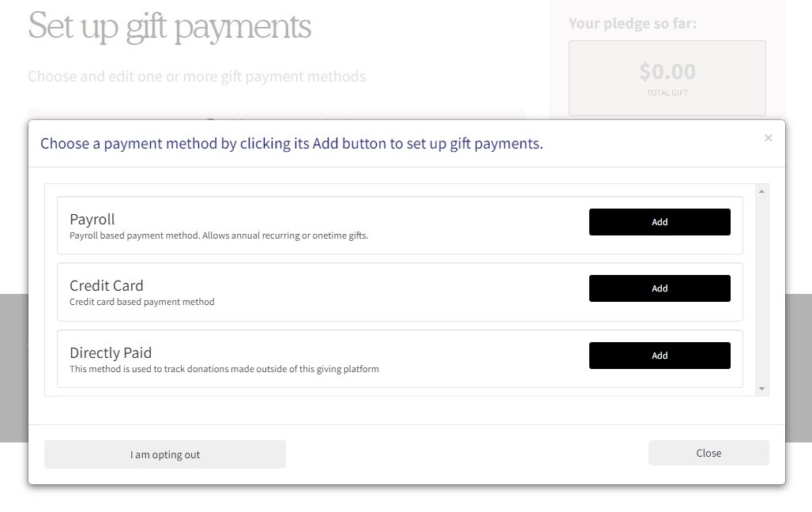Click the 'Choose and edit' subtitle text

[x=197, y=77]
